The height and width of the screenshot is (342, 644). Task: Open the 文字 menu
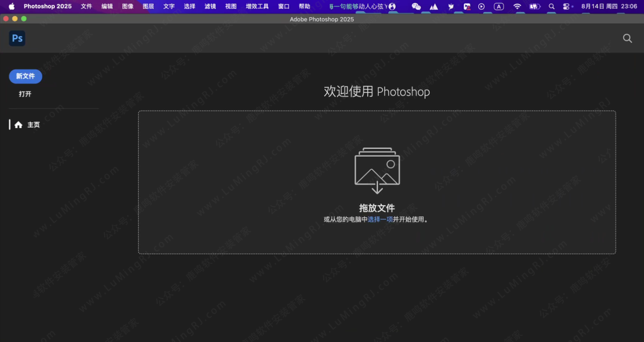pyautogui.click(x=169, y=7)
